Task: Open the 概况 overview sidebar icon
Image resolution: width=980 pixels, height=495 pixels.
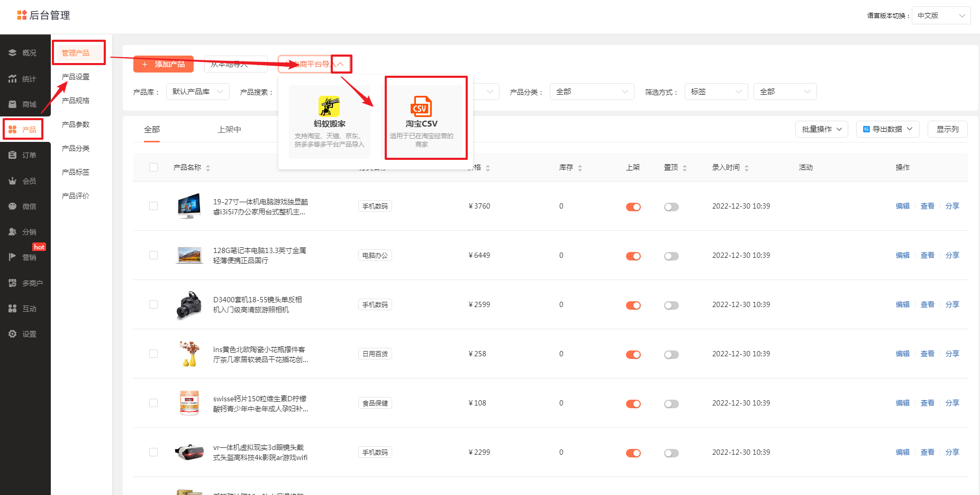Action: [x=13, y=53]
